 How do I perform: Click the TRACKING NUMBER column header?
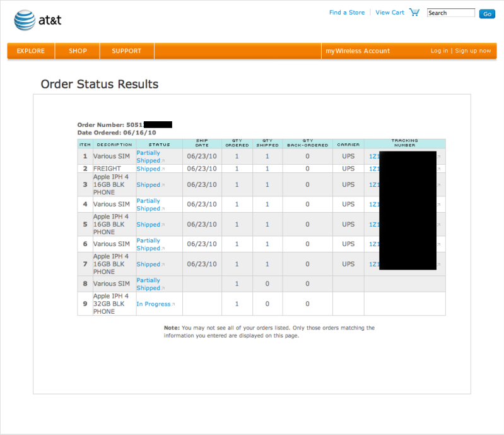(405, 143)
